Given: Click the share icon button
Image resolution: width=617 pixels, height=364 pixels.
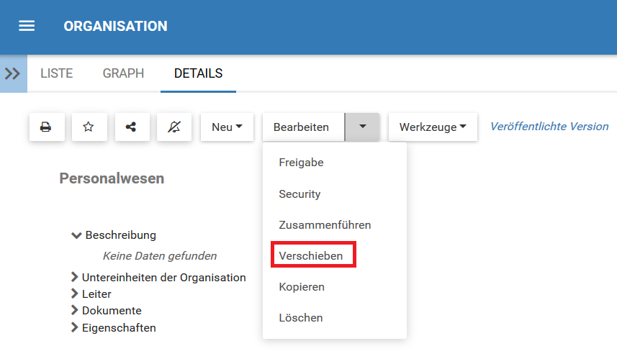Looking at the screenshot, I should coord(131,127).
